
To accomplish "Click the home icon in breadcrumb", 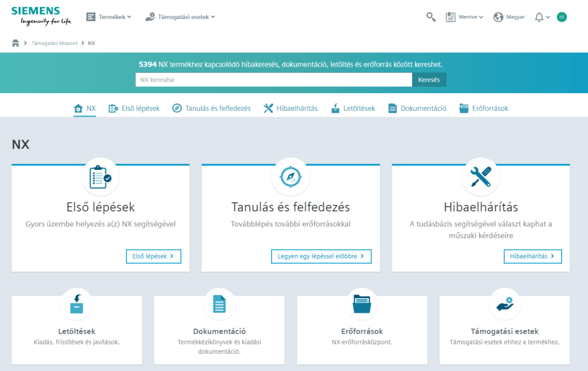I will [x=16, y=43].
